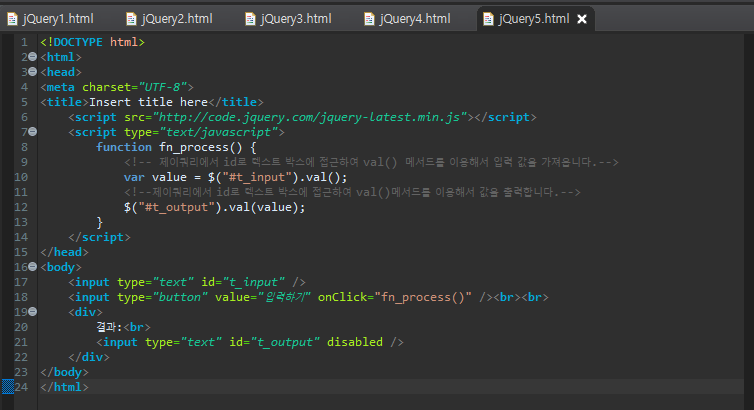Click the disabled attribute on line 21
This screenshot has height=410, width=754.
tap(355, 342)
